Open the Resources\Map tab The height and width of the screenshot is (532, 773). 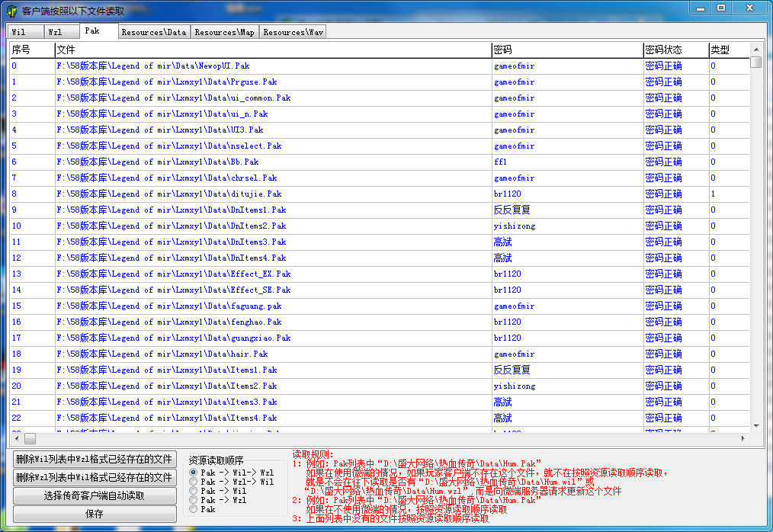(224, 32)
